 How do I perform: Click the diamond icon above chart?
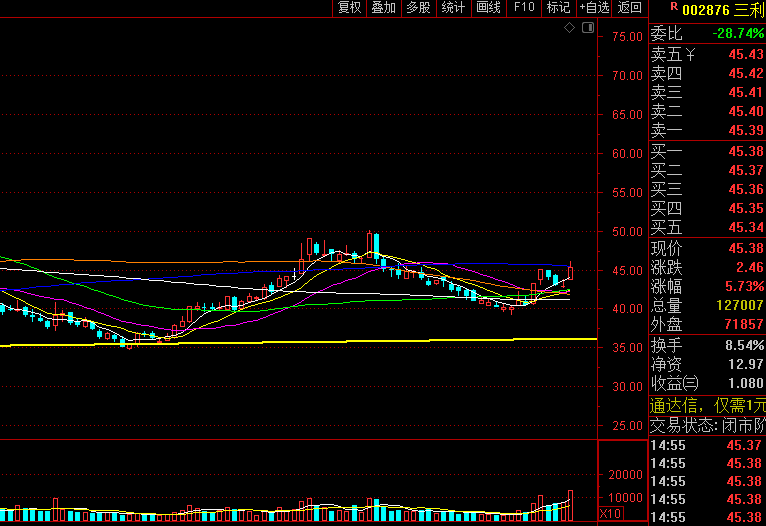point(569,28)
